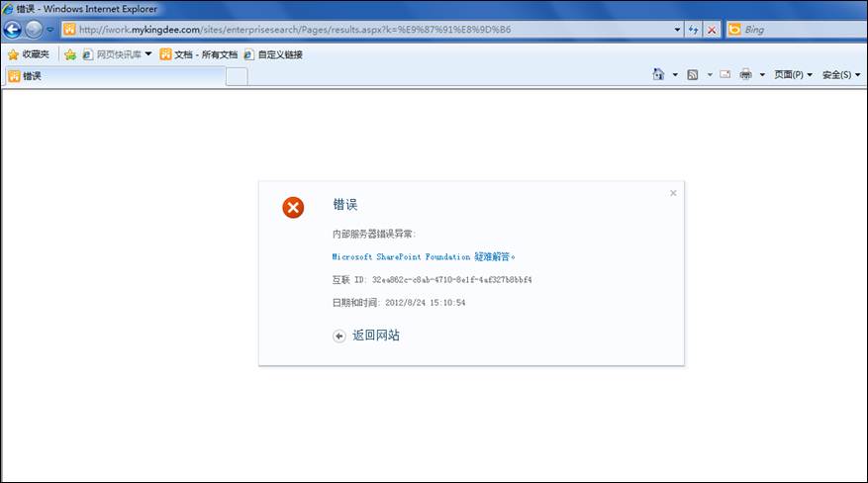
Task: Click the 互联 ID correlation text
Action: tap(432, 280)
